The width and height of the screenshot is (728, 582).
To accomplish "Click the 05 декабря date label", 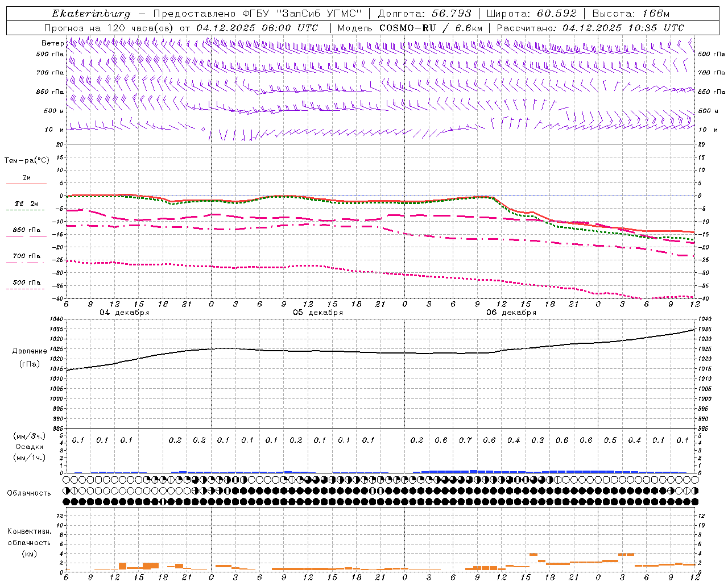I will (x=318, y=313).
